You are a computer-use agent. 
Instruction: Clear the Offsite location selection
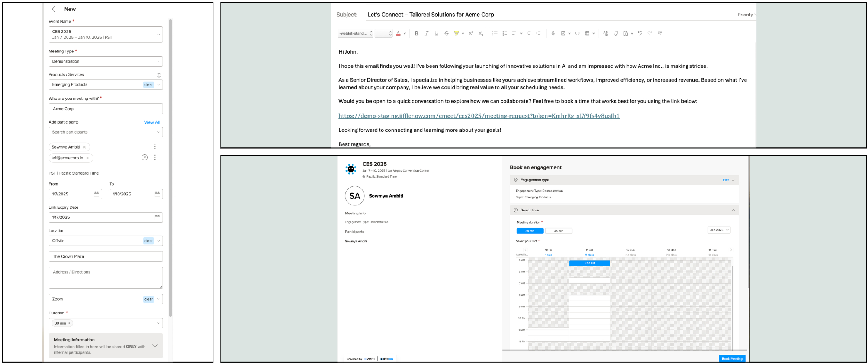coord(148,241)
